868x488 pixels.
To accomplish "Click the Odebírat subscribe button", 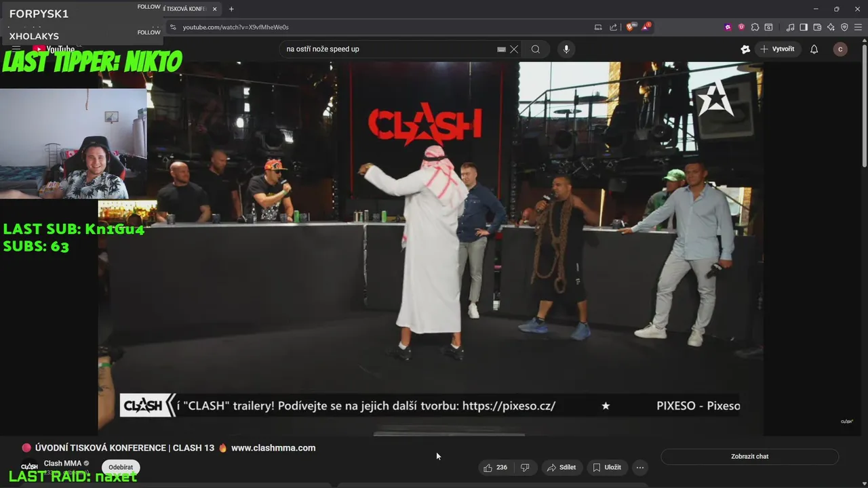I will coord(121,467).
